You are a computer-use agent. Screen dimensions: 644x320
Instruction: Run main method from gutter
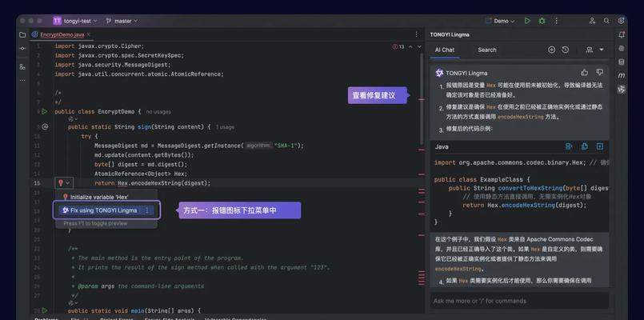pyautogui.click(x=44, y=310)
